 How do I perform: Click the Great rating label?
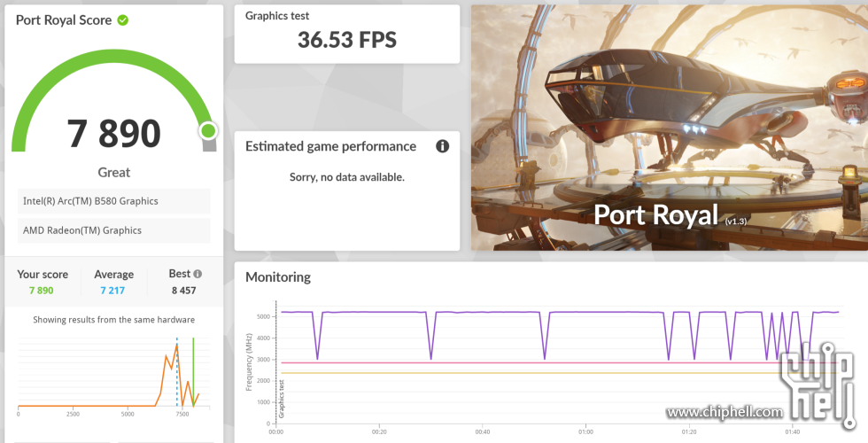(x=114, y=172)
